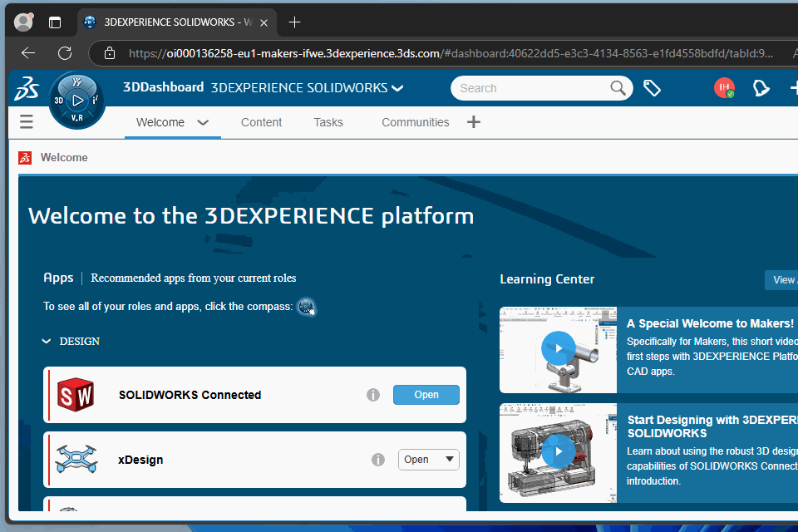Click the tag icon beside search
The height and width of the screenshot is (532, 798).
pos(653,88)
